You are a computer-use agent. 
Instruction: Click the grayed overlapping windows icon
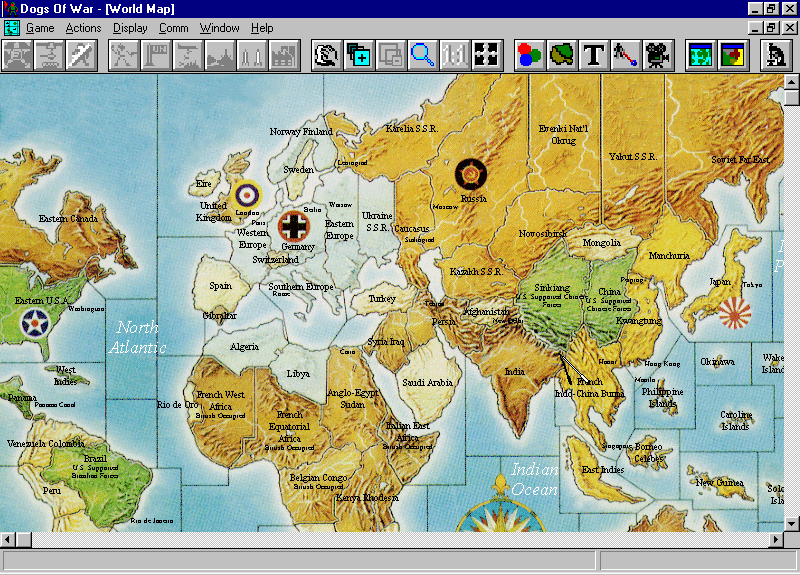[391, 55]
